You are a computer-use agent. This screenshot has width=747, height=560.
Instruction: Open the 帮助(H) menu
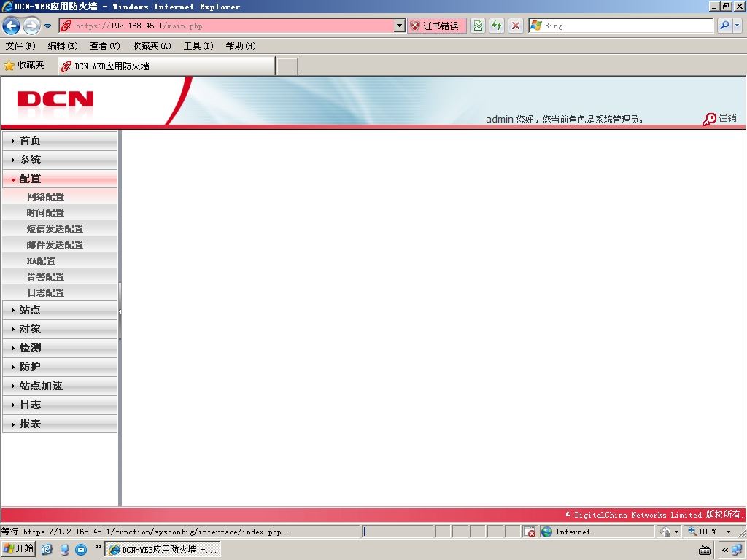pos(241,46)
